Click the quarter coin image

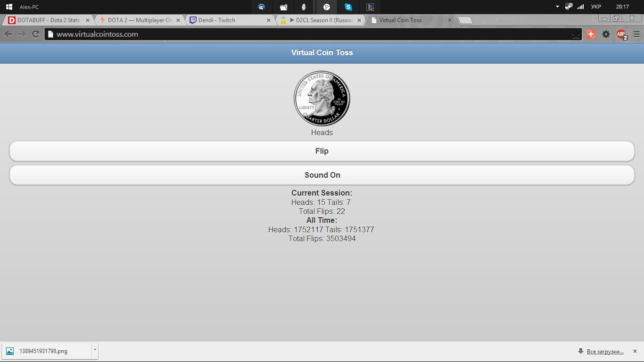[x=322, y=99]
